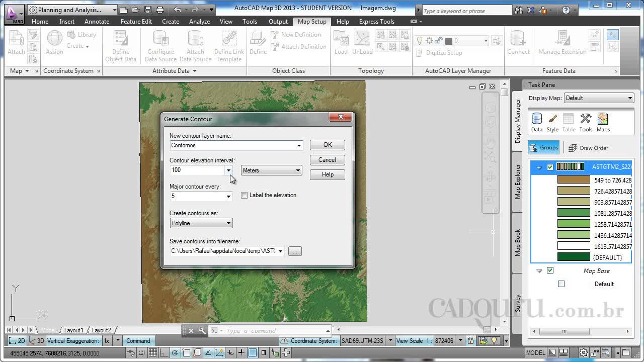Click OK in Generate Contour dialog

tap(328, 145)
